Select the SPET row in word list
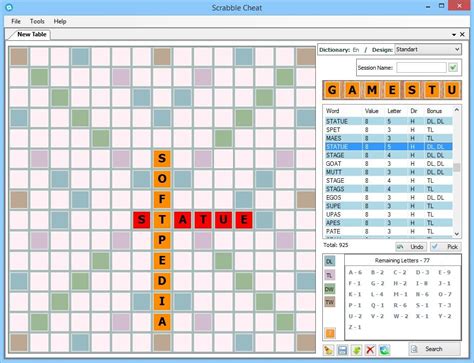The width and height of the screenshot is (474, 363). point(389,130)
